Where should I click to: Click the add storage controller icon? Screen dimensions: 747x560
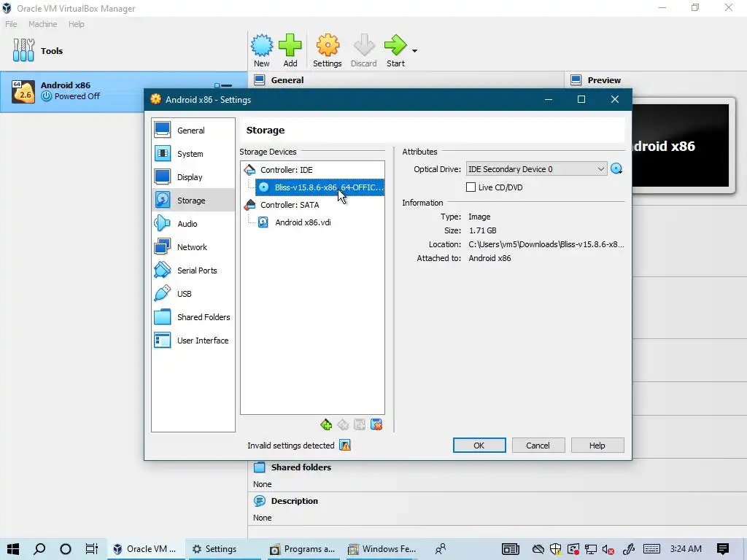coord(326,424)
